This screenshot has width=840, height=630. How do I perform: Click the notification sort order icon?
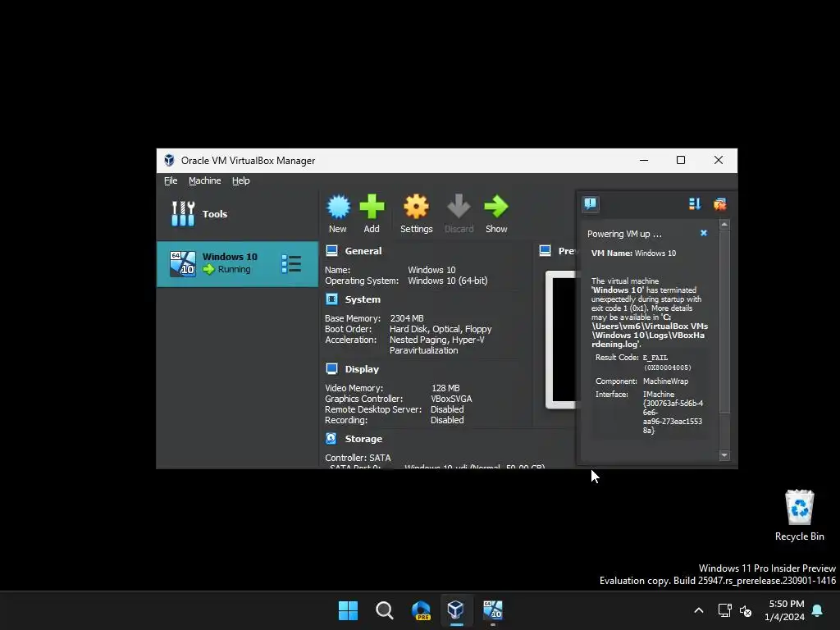coord(695,203)
